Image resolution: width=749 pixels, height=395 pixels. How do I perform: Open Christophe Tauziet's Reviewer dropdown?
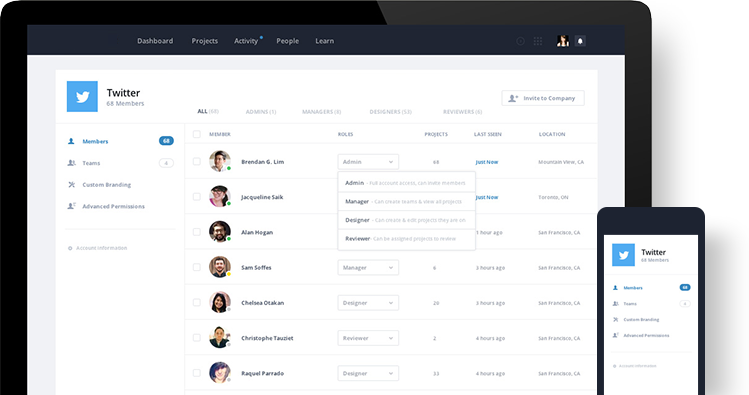tap(368, 338)
